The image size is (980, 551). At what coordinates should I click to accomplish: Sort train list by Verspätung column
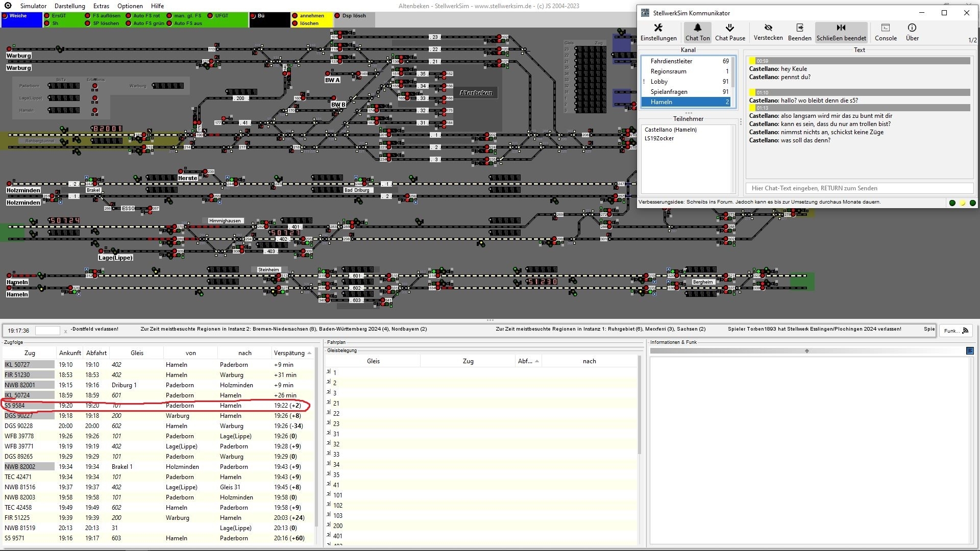point(289,353)
